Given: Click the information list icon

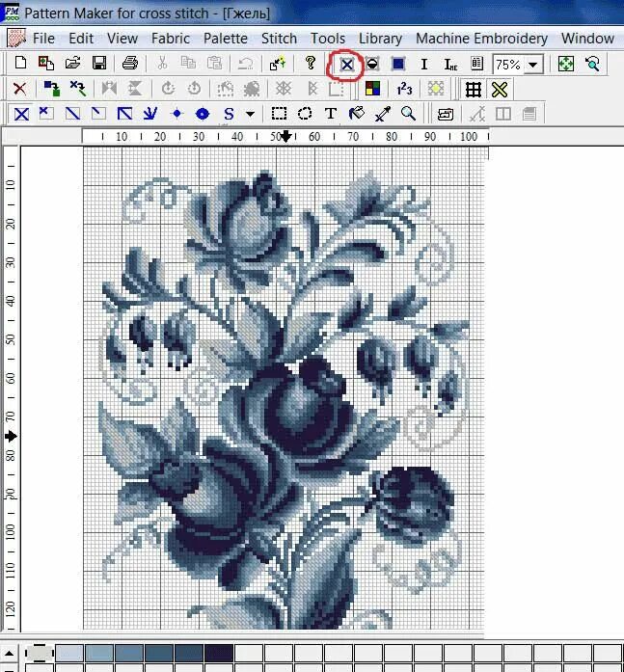Looking at the screenshot, I should pos(477,64).
